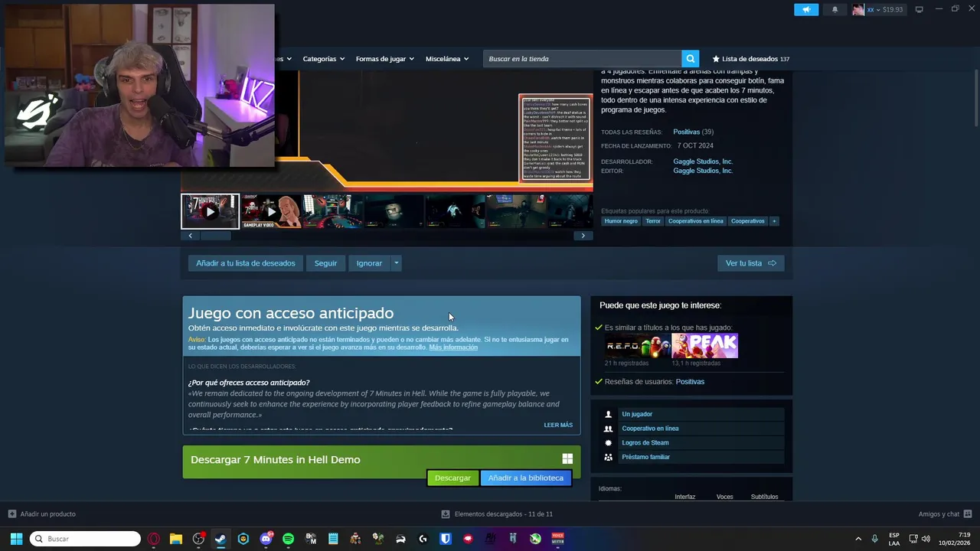980x551 pixels.
Task: Click the Buscar en la tienda field
Action: (x=582, y=59)
